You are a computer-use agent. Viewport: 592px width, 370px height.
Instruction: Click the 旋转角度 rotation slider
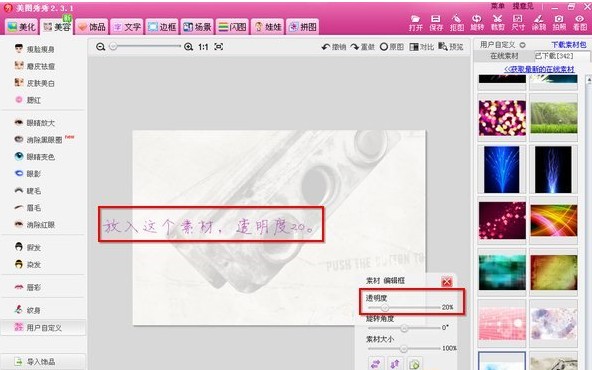click(x=404, y=328)
